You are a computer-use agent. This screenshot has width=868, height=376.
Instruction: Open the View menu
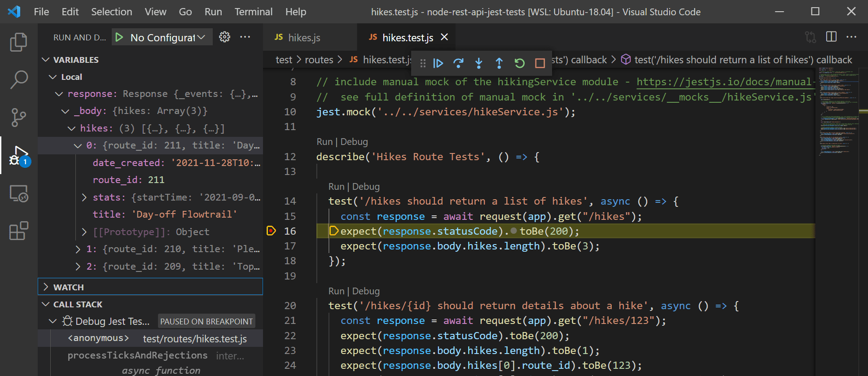point(155,12)
